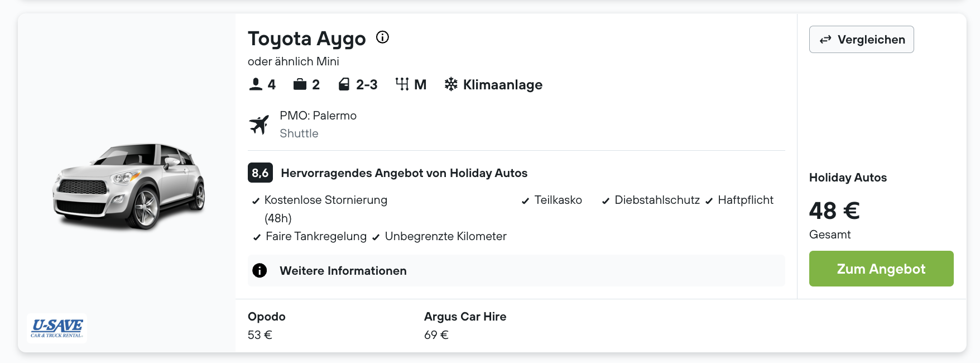This screenshot has width=980, height=363.
Task: Click the 69 € Argus price
Action: [436, 335]
